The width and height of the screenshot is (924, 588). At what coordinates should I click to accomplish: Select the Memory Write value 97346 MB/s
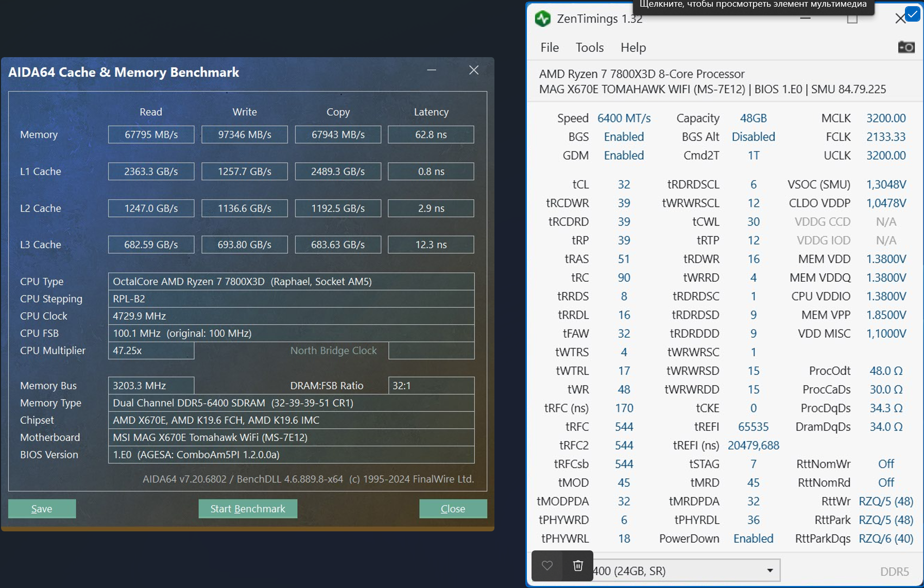[245, 134]
